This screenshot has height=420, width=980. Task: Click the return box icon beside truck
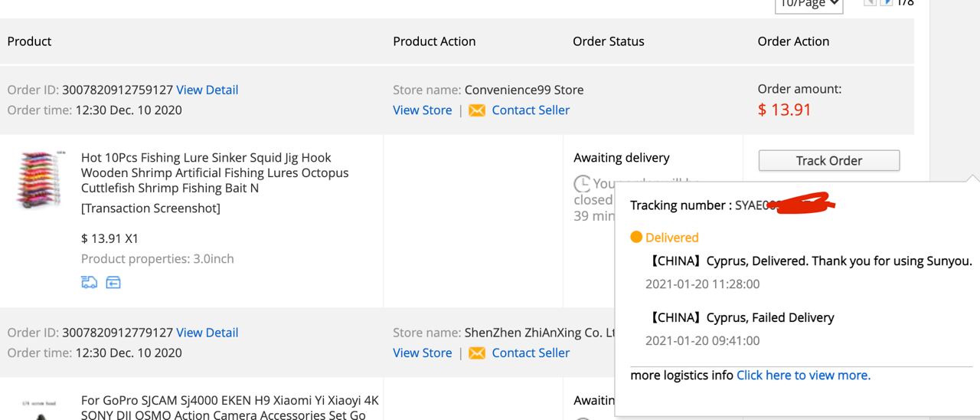point(113,283)
